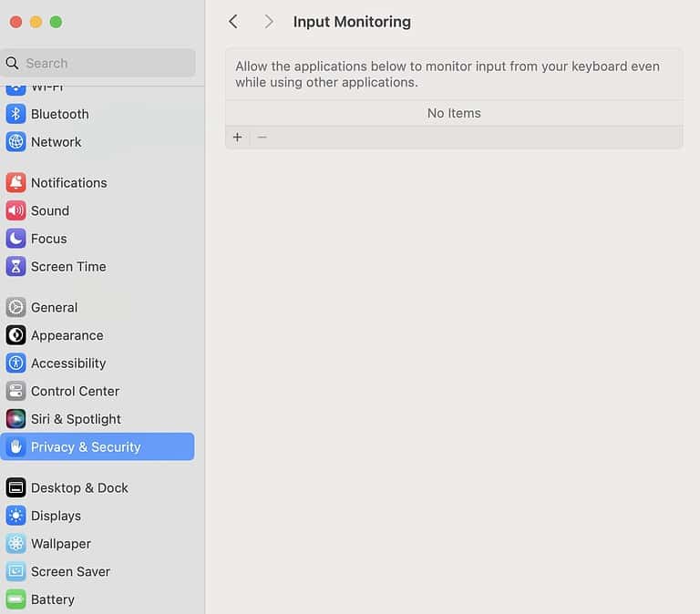The width and height of the screenshot is (700, 614).
Task: Select the Wallpaper flower icon
Action: 15,544
